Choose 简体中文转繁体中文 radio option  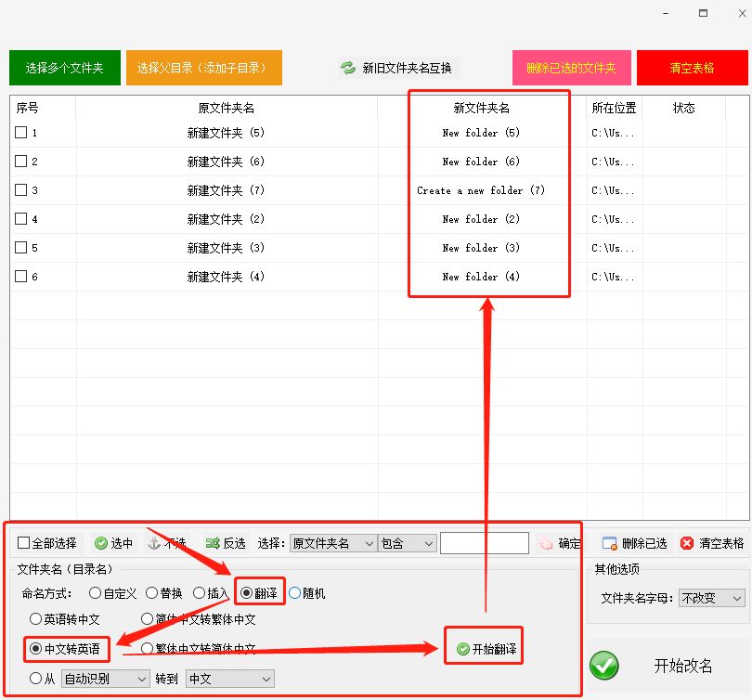click(x=148, y=619)
